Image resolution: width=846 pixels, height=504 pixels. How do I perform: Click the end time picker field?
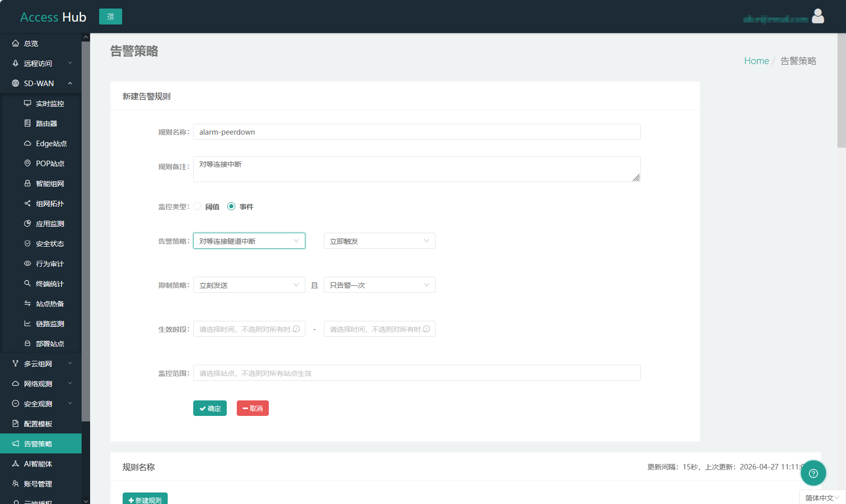click(x=379, y=329)
